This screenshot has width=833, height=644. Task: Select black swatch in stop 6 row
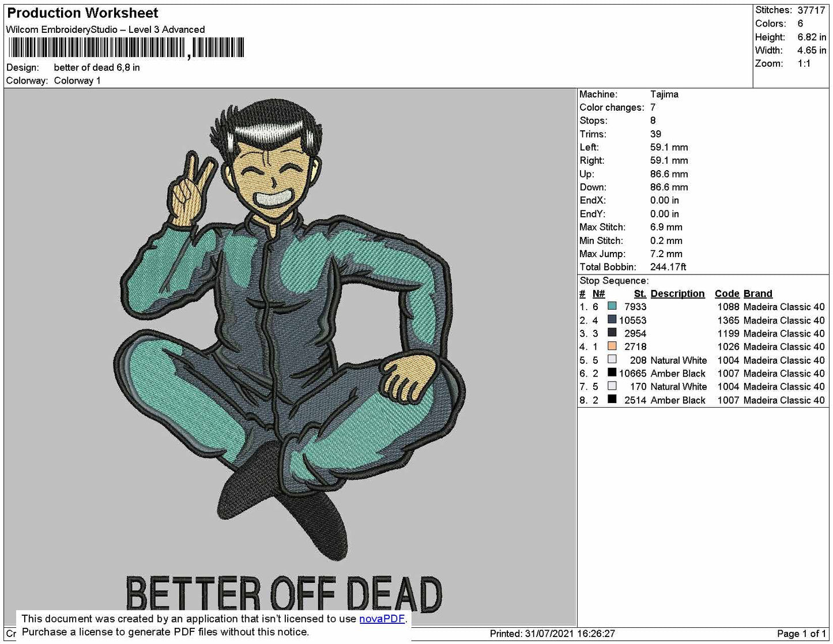[x=612, y=372]
